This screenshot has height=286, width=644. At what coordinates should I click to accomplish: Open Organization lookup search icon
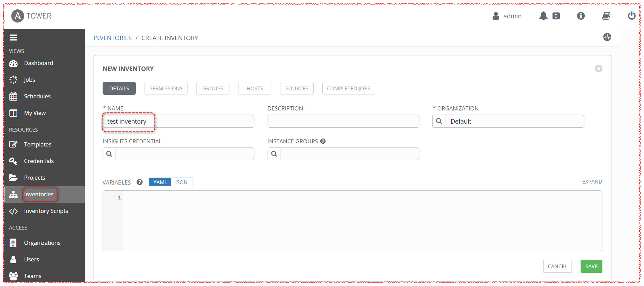click(439, 121)
